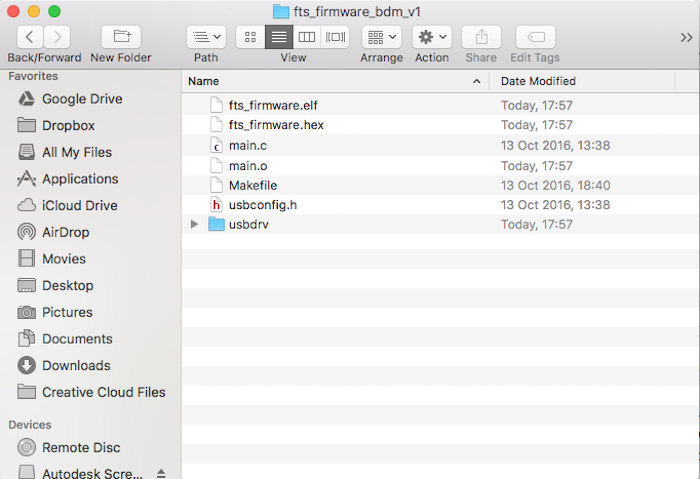Select the fts_firmware.elf file name
This screenshot has width=700, height=479.
point(273,105)
